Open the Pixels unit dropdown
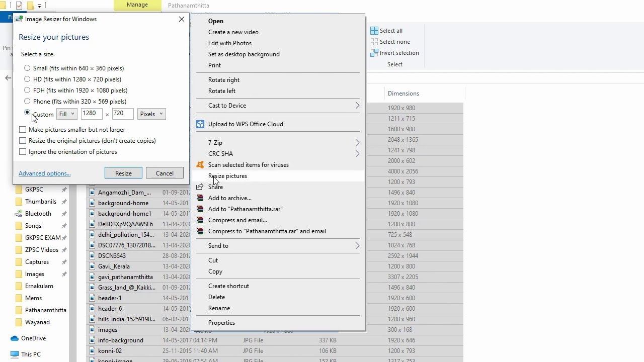 (151, 114)
